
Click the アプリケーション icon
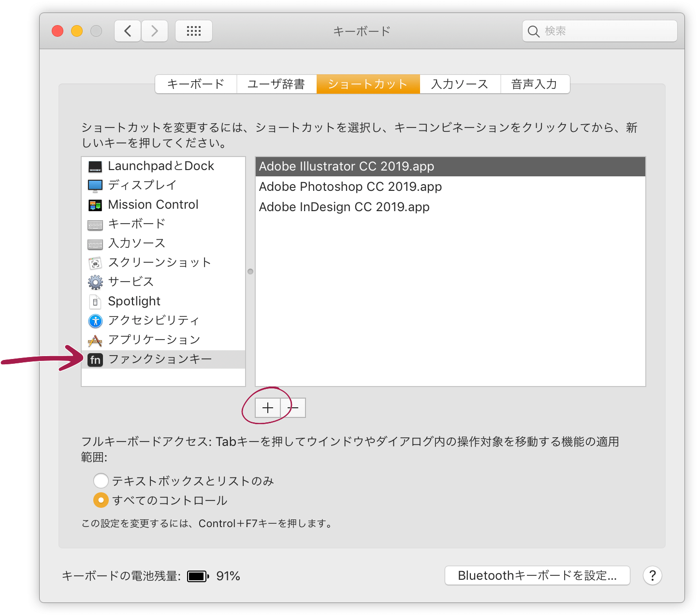95,341
